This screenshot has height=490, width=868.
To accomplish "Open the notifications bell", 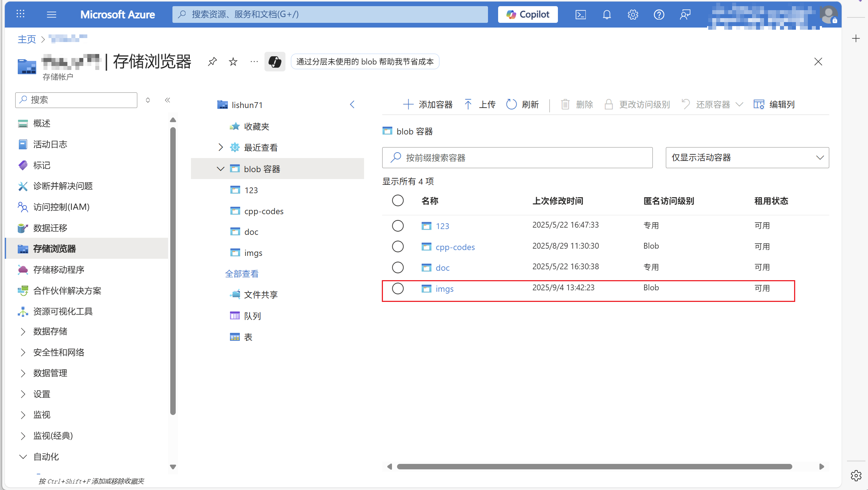I will (x=607, y=14).
